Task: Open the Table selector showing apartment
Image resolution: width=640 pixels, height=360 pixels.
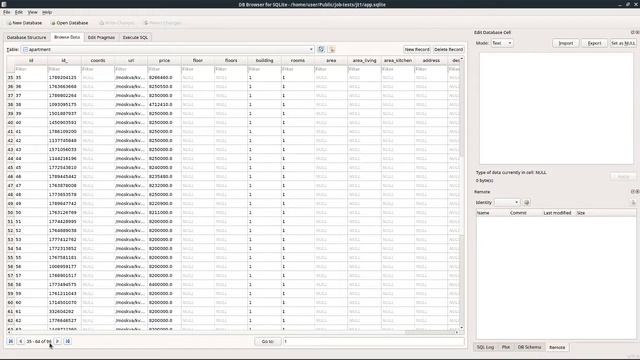Action: point(168,49)
